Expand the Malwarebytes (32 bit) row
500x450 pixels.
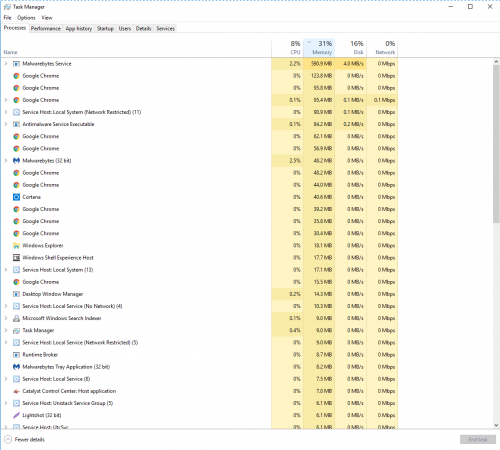point(6,161)
